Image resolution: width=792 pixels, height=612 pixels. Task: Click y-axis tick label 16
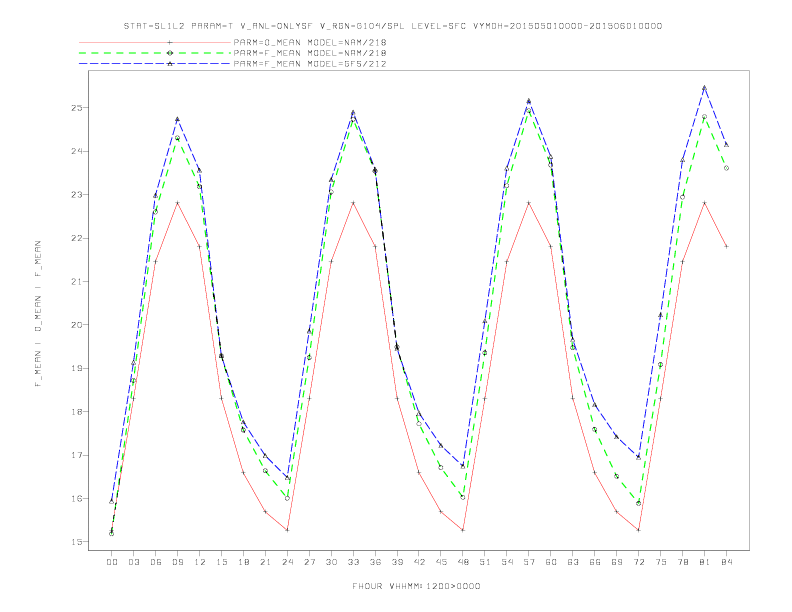[76, 498]
